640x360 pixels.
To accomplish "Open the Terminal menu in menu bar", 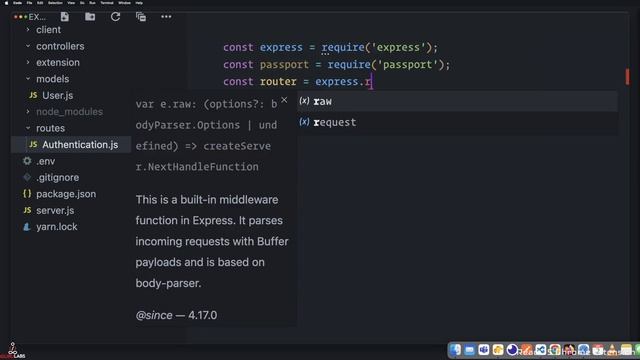I will click(x=107, y=3).
